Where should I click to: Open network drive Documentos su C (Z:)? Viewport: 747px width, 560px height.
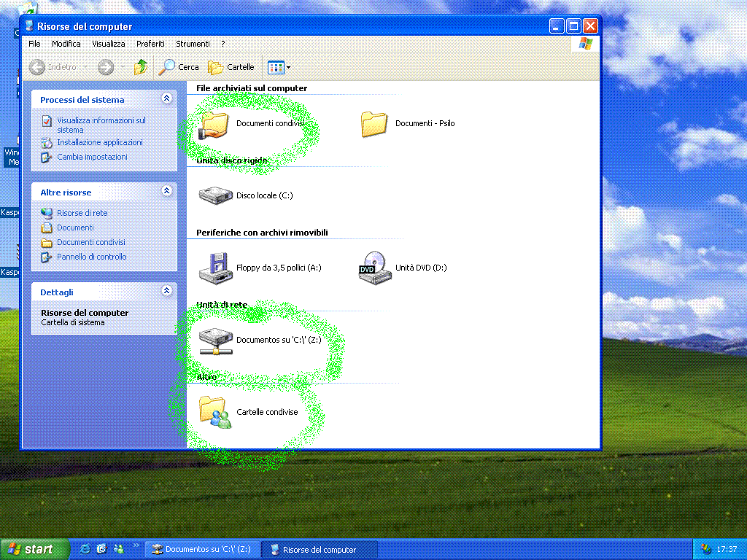pos(214,340)
